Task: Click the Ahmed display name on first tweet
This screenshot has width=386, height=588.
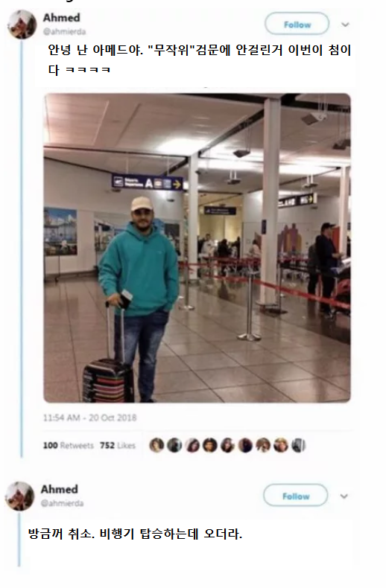Action: pos(62,18)
